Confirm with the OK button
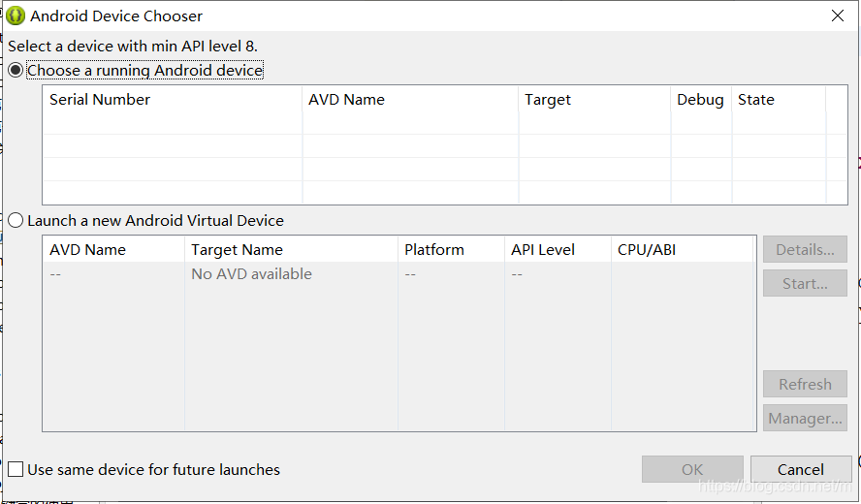 (x=692, y=469)
